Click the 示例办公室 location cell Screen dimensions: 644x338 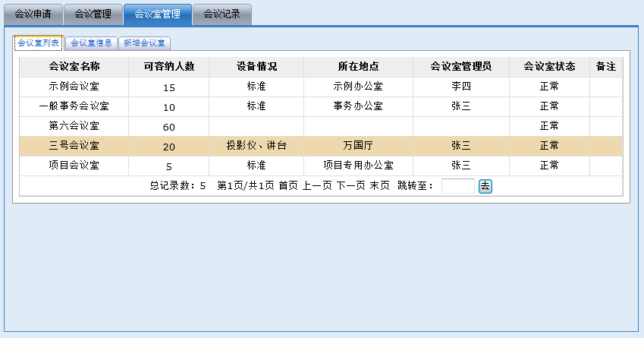tap(358, 87)
